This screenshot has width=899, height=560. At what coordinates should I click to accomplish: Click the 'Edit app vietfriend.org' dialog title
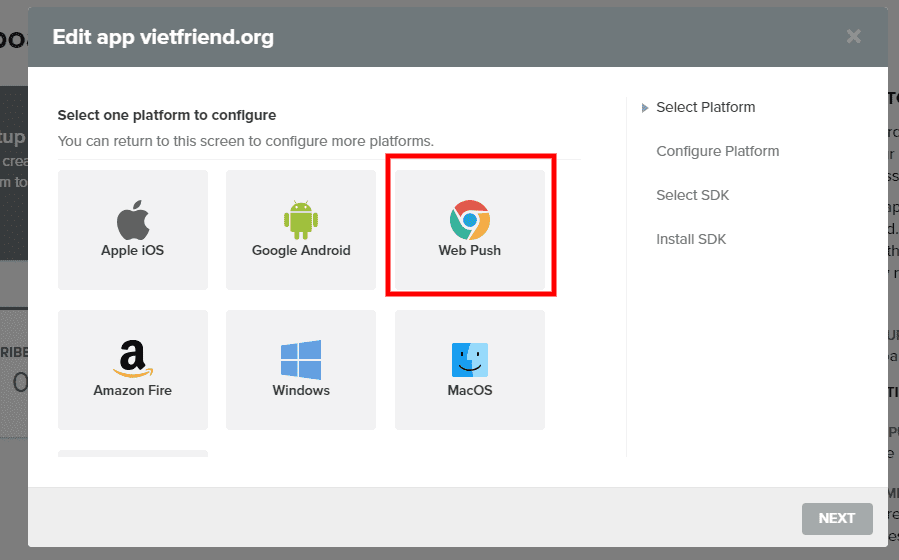click(x=163, y=37)
